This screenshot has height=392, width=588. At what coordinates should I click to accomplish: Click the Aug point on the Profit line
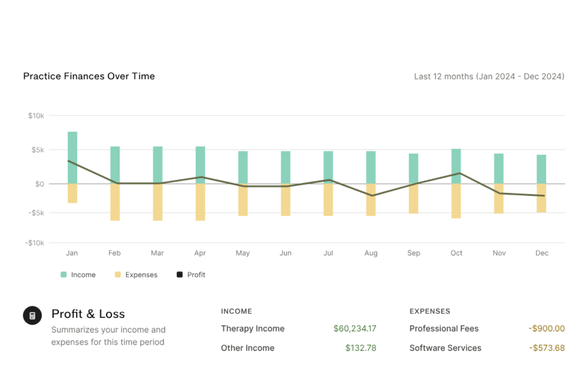click(371, 195)
